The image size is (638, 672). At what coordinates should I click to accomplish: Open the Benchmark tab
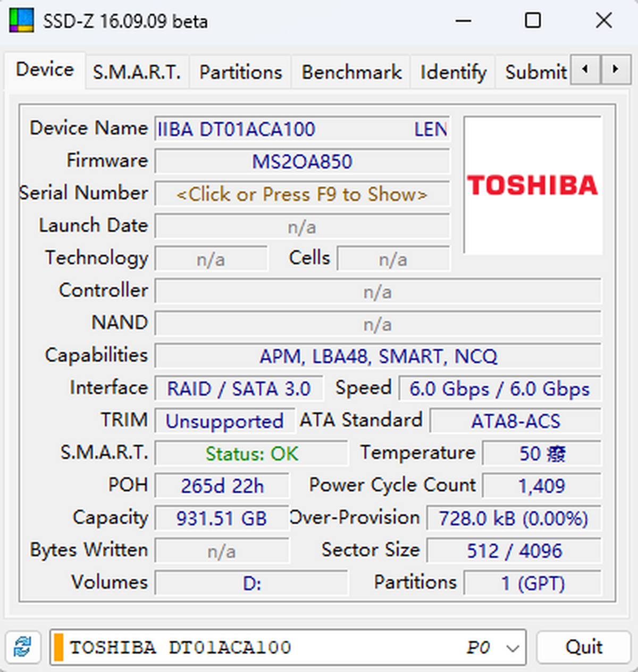[x=351, y=71]
